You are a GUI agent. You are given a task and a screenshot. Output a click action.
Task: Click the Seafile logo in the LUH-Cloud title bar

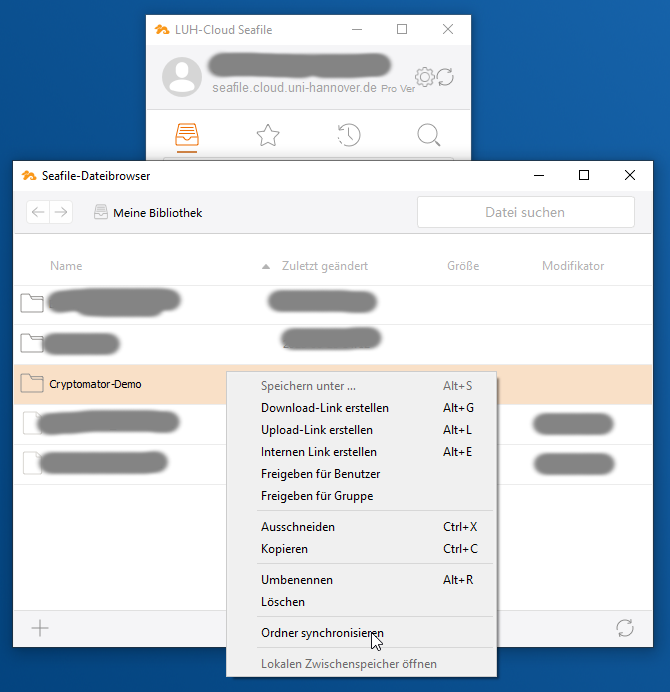(162, 30)
